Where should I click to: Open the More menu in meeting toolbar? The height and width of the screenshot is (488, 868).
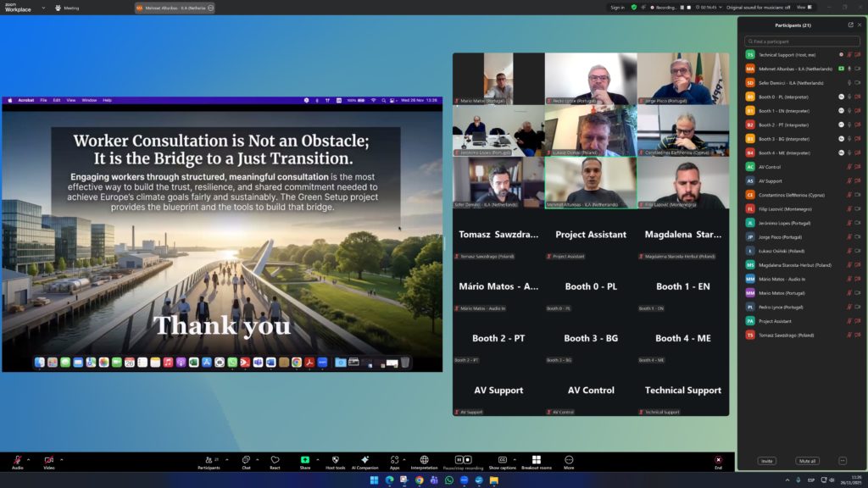(569, 461)
